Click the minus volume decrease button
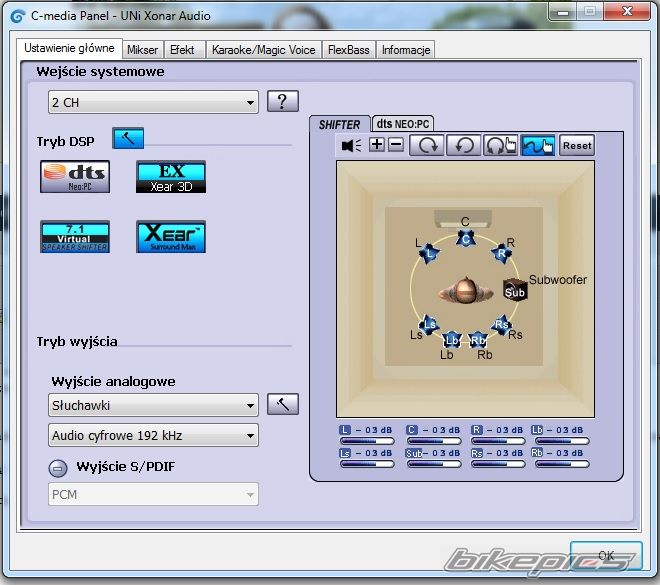 [x=396, y=145]
